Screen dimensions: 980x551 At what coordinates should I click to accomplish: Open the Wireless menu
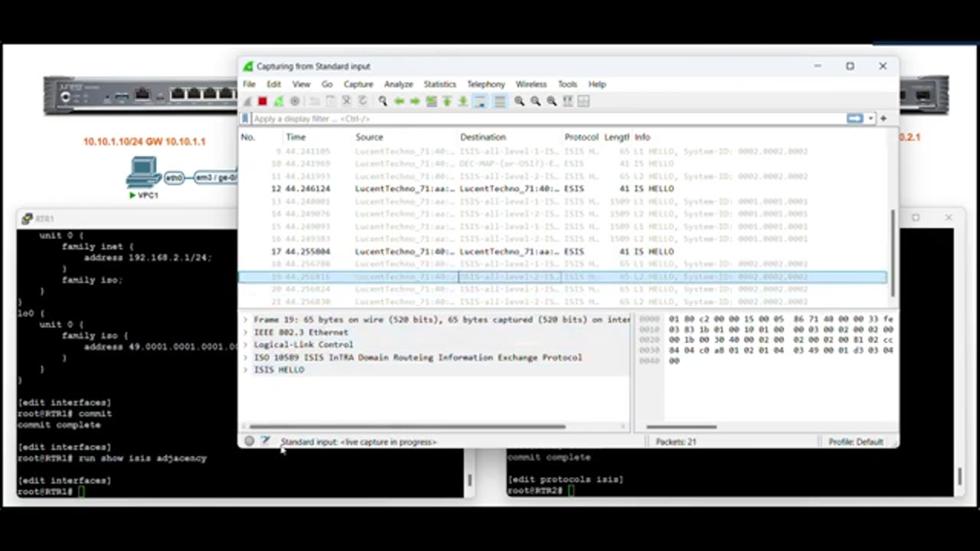[x=531, y=84]
